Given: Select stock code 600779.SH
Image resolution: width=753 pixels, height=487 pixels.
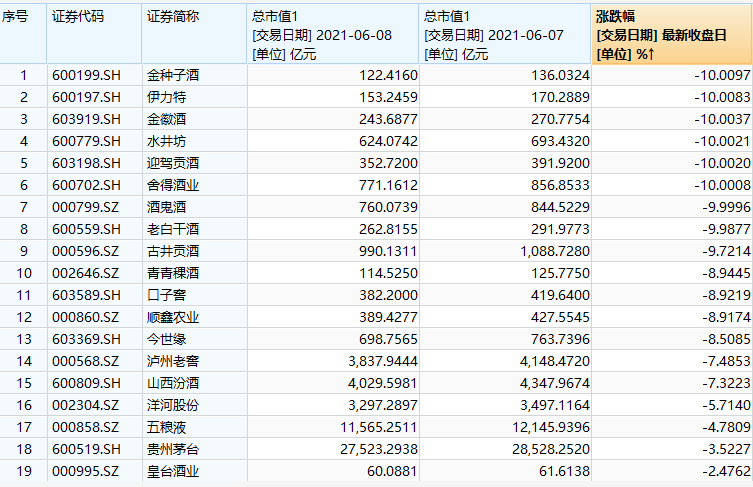Looking at the screenshot, I should [86, 141].
